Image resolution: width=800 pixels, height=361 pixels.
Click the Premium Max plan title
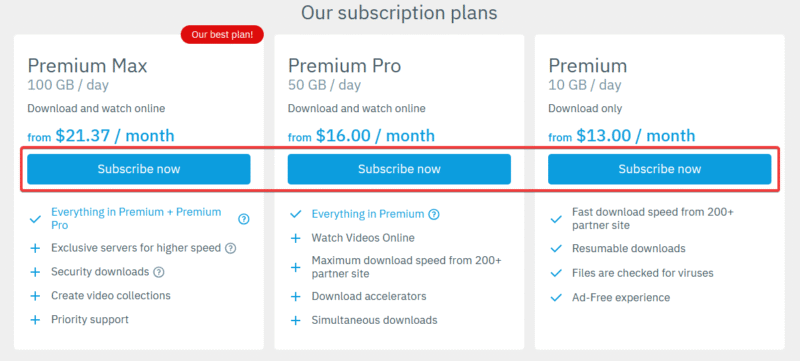coord(87,66)
